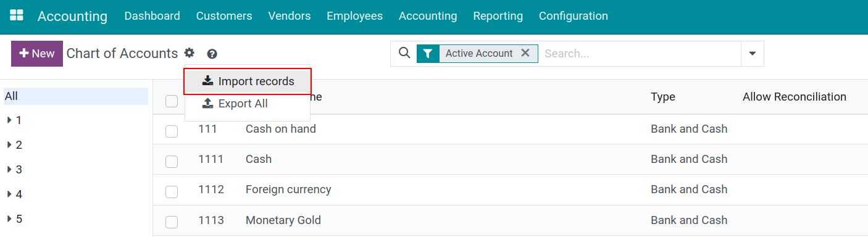Click account code 111
868x237 pixels.
(208, 129)
